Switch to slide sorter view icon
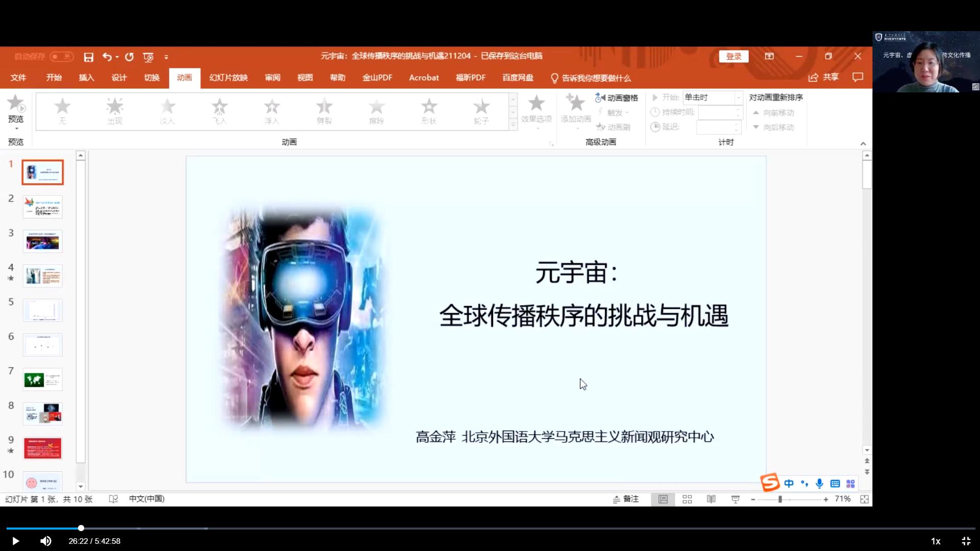Screen dimensions: 980x551 [x=687, y=499]
